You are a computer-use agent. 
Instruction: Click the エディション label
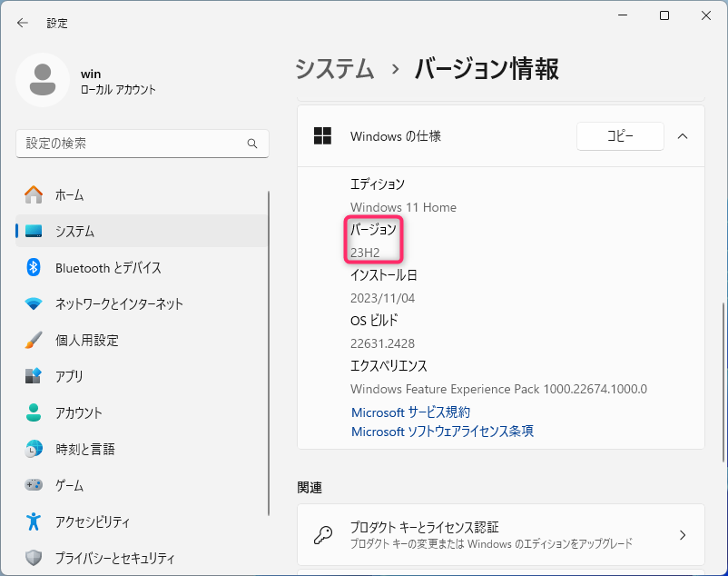(x=378, y=184)
